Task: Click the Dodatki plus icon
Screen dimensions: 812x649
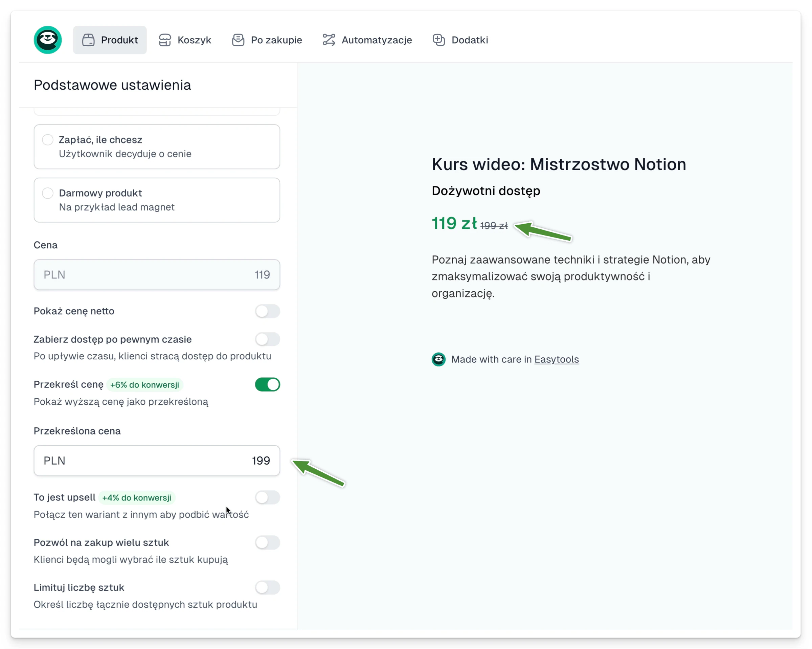Action: point(439,40)
